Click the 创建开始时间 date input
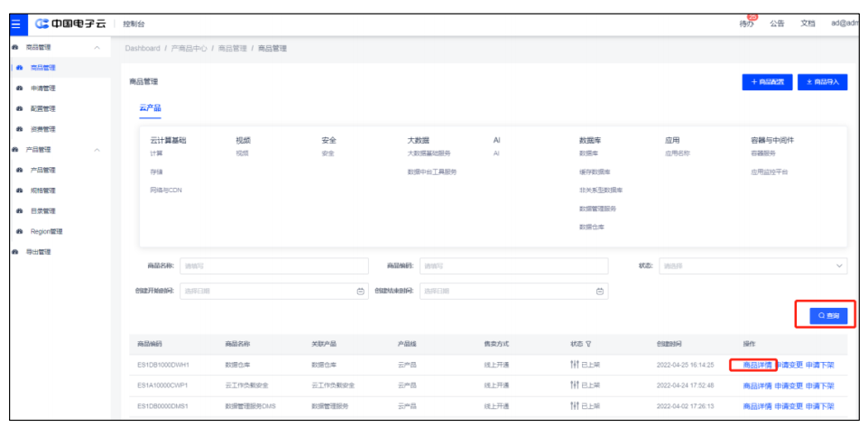868x427 pixels. (274, 292)
